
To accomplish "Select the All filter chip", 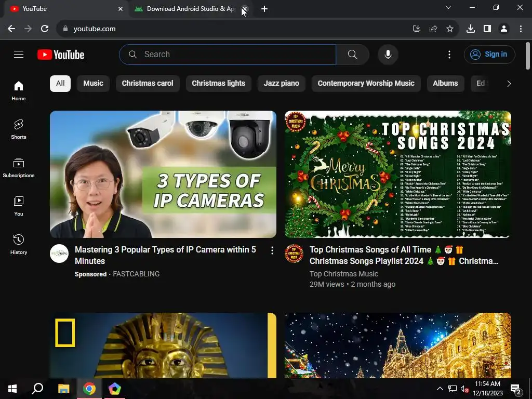I will 60,84.
